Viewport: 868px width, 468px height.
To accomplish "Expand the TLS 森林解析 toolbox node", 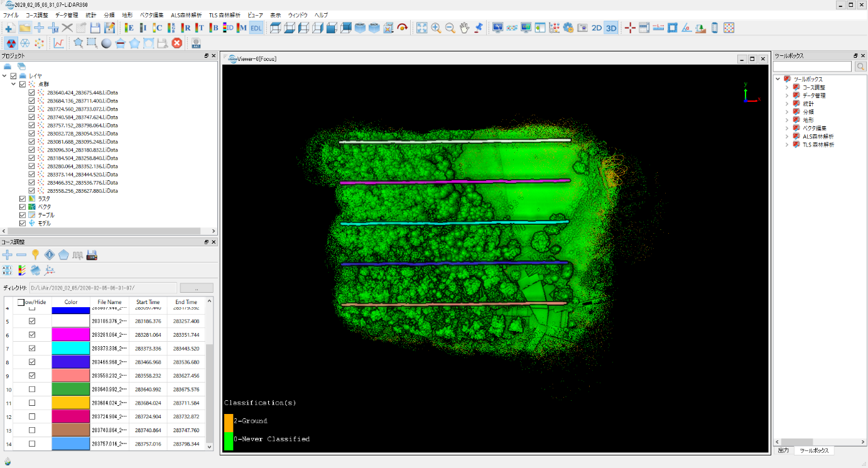I will tap(787, 144).
